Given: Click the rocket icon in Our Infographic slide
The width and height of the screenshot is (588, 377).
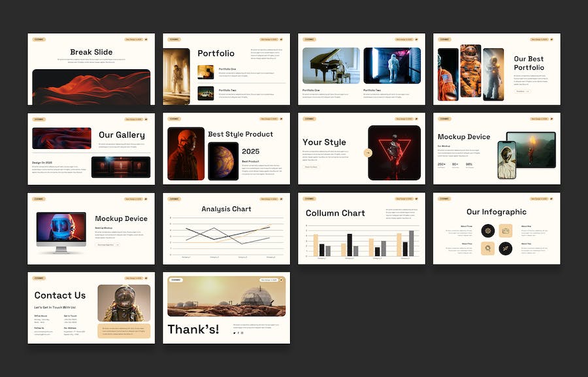Looking at the screenshot, I should click(x=506, y=248).
